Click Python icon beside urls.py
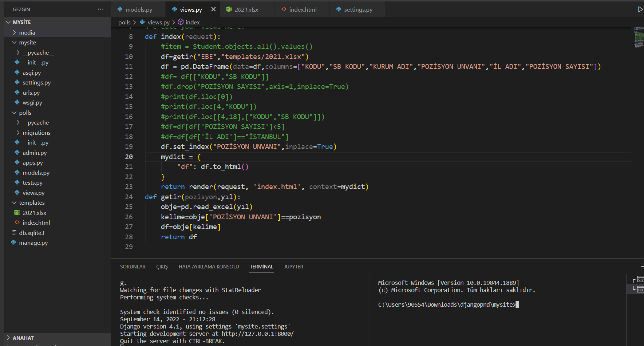Screen dimensions: 644x346 tap(17, 93)
